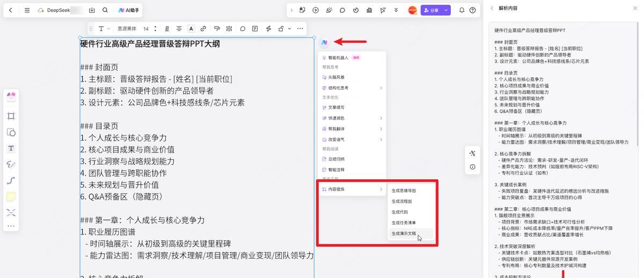644x278 pixels.
Task: Click the paste-style icon next to expand arrow
Action: [302, 10]
